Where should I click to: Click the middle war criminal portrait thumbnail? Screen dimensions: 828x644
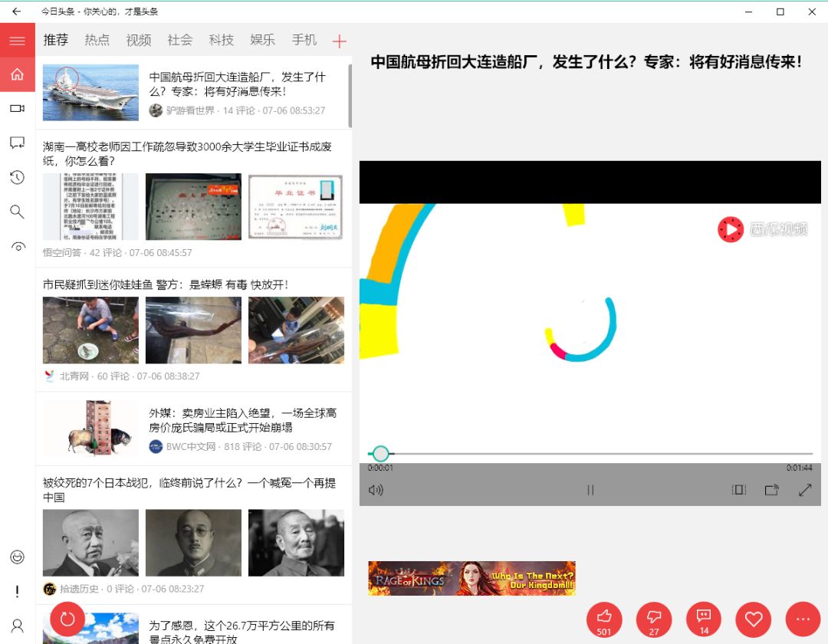[x=193, y=543]
